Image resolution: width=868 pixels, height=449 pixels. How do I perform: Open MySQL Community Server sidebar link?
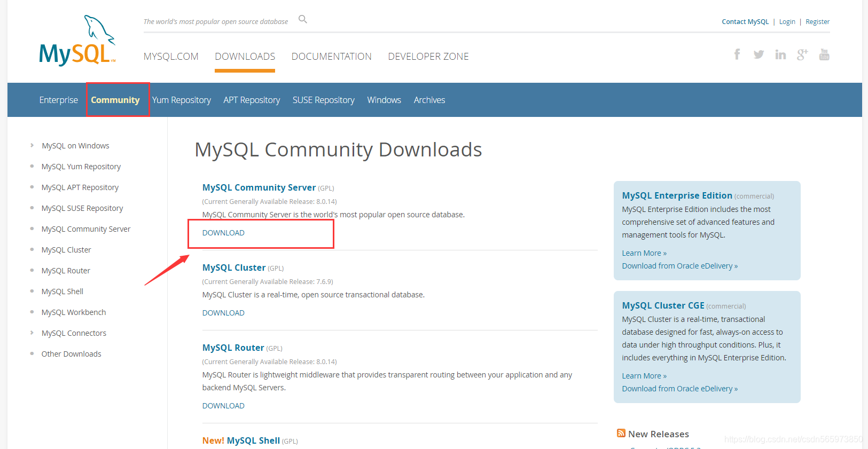pos(86,229)
